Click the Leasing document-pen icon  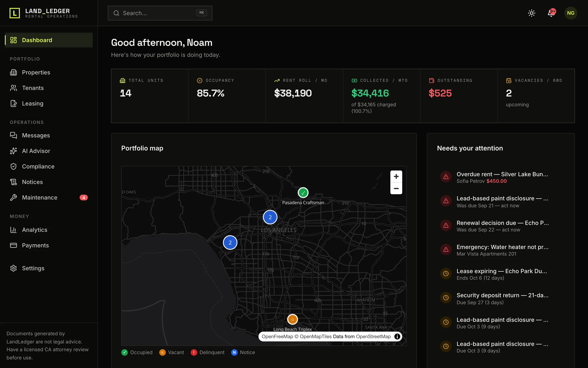coord(13,103)
